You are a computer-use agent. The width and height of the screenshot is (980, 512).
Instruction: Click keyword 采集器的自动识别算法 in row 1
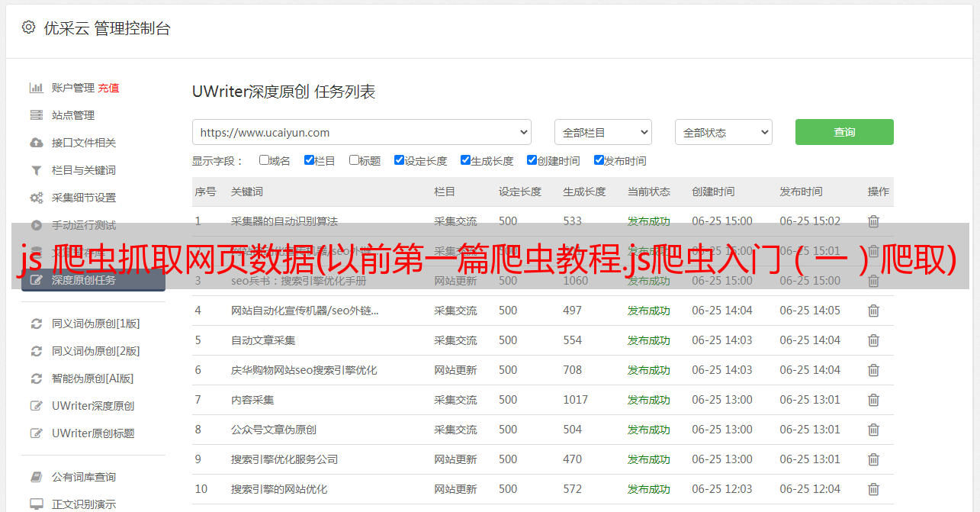tap(284, 221)
